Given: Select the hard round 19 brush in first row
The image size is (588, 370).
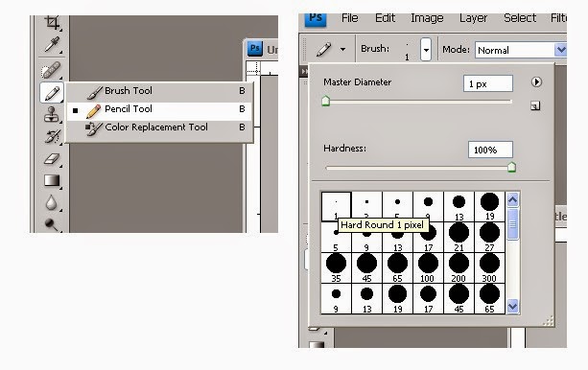Looking at the screenshot, I should [489, 206].
